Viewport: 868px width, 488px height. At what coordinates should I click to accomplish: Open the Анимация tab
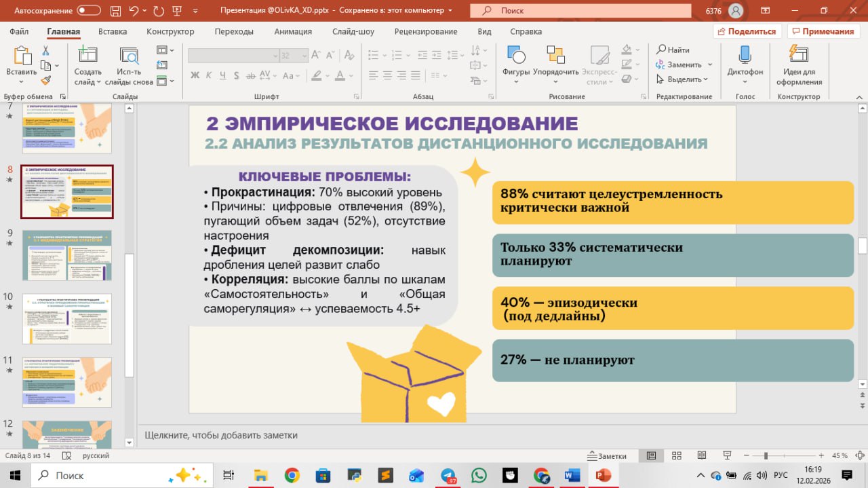pos(293,31)
